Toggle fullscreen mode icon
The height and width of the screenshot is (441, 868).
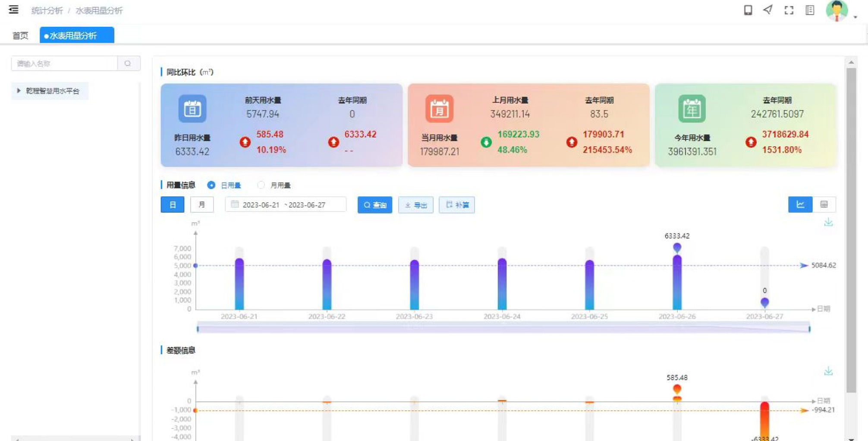coord(789,10)
